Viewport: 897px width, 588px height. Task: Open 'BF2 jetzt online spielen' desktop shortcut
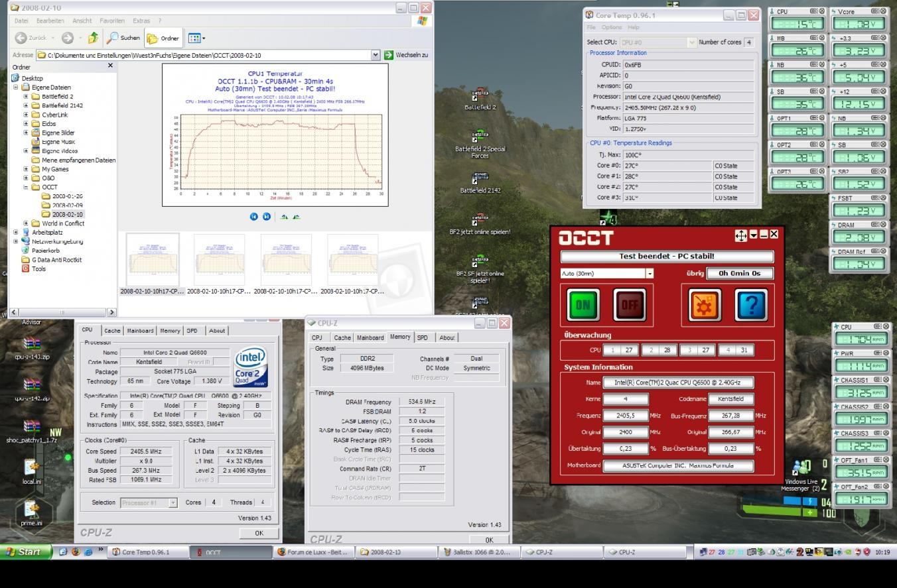pyautogui.click(x=480, y=223)
